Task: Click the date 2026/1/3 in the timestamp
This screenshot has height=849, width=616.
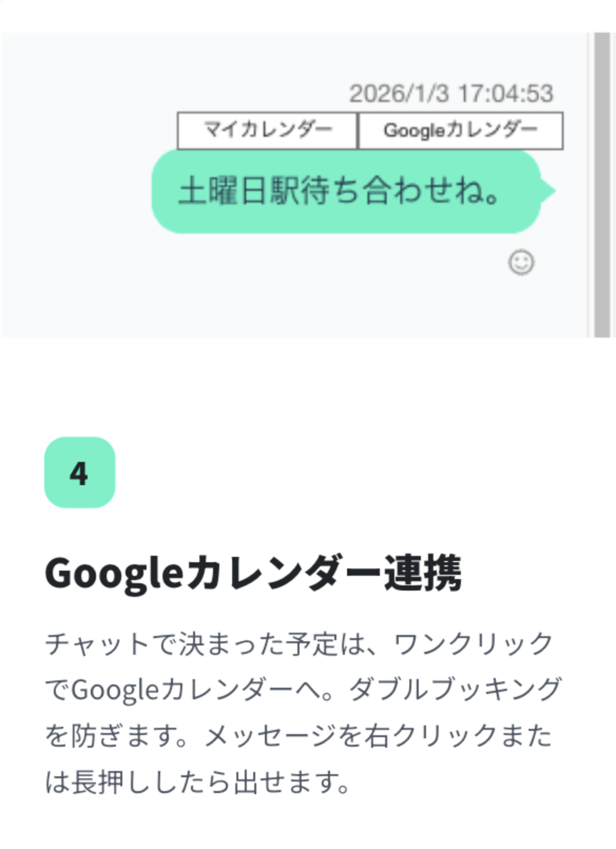Action: [399, 94]
